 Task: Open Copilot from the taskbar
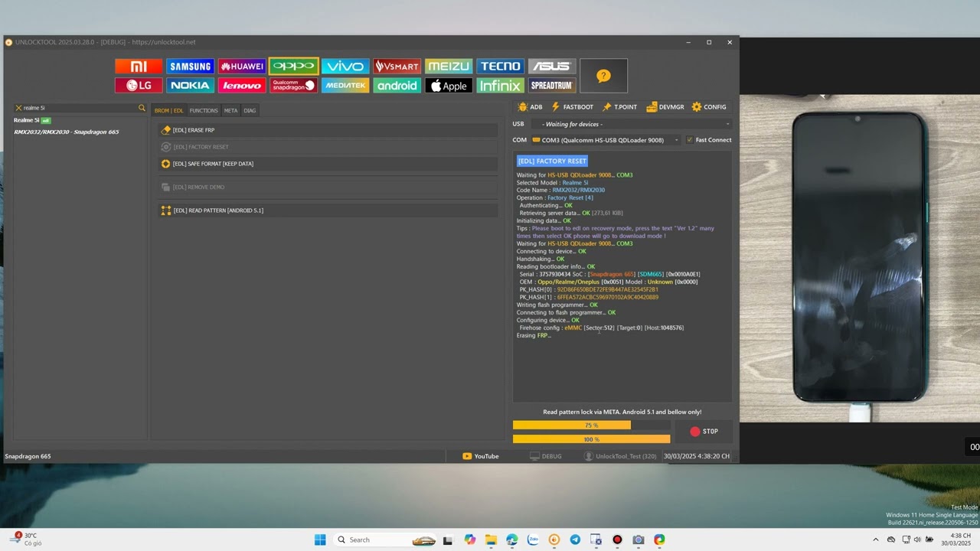click(469, 540)
